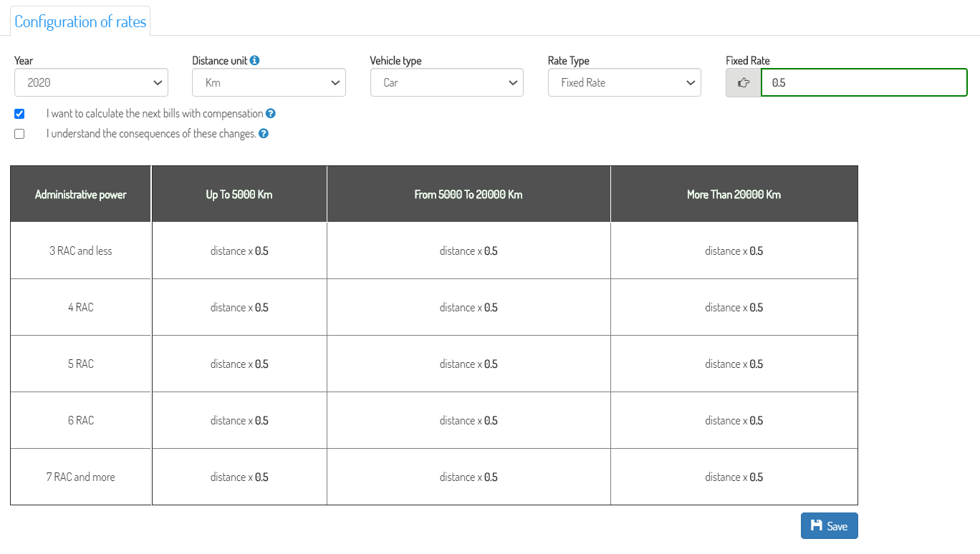980x554 pixels.
Task: Select the Configuration of rates tab
Action: [80, 21]
